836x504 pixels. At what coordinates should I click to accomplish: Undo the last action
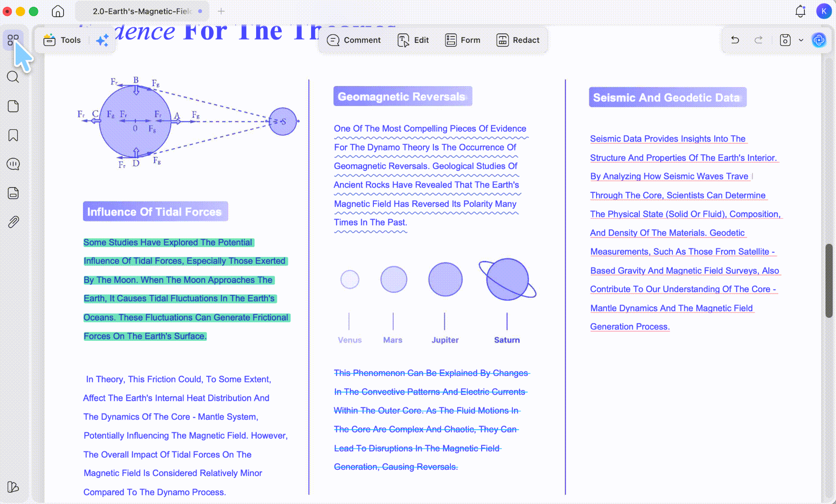point(735,40)
